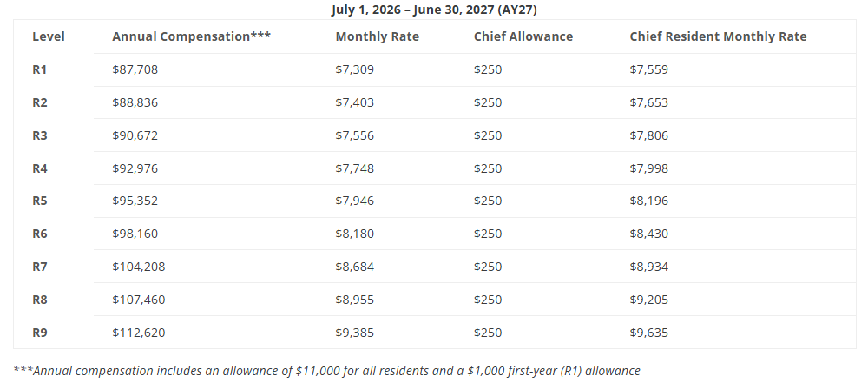868x383 pixels.
Task: Click the Chief Resident Monthly Rate header
Action: pyautogui.click(x=718, y=36)
